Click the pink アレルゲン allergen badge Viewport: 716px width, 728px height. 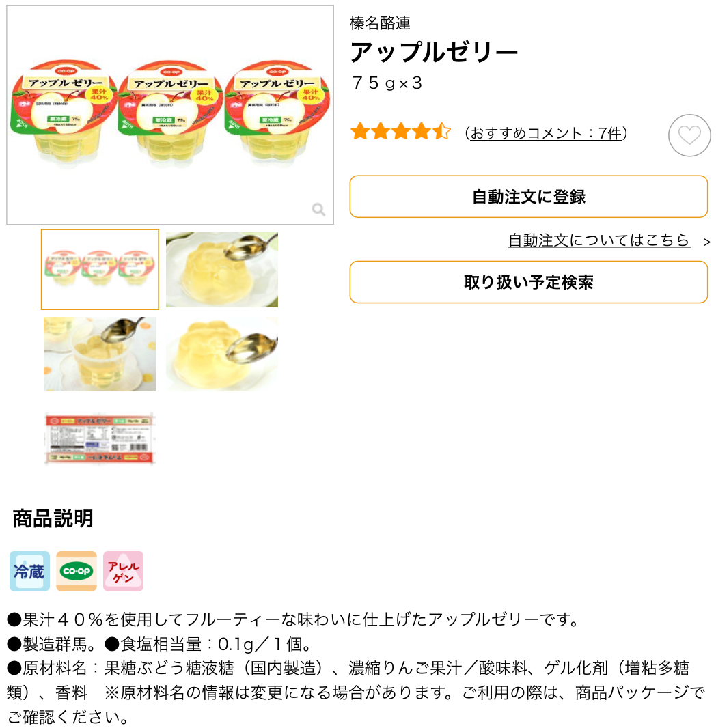[123, 571]
